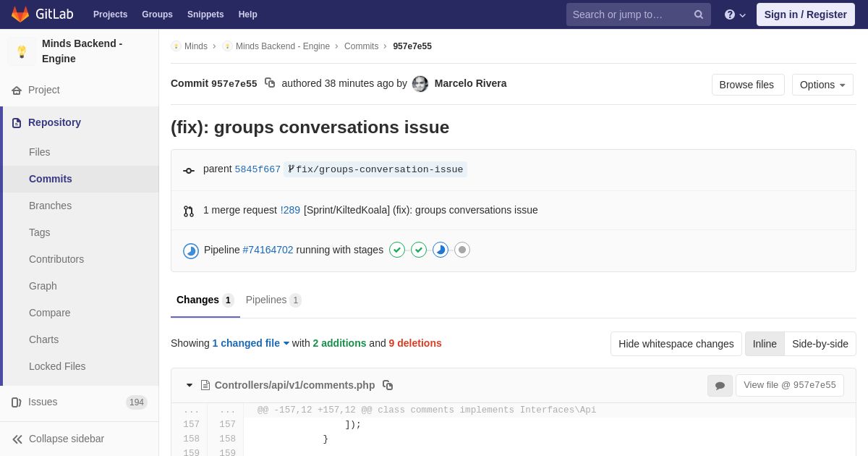Open the Options dropdown

pyautogui.click(x=822, y=85)
